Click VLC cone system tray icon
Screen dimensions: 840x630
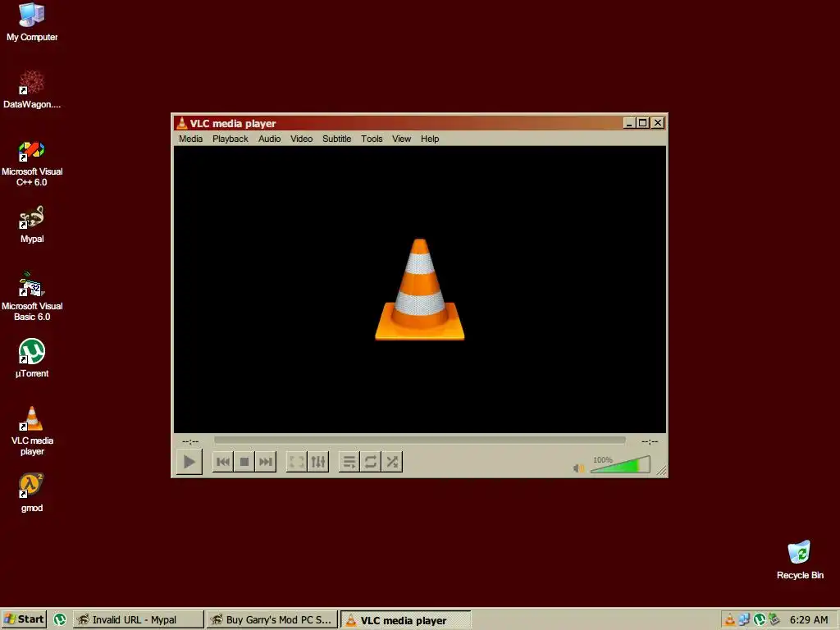pyautogui.click(x=729, y=620)
